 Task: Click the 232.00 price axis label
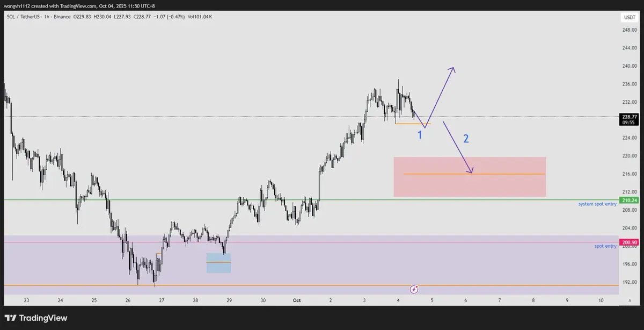(x=629, y=102)
